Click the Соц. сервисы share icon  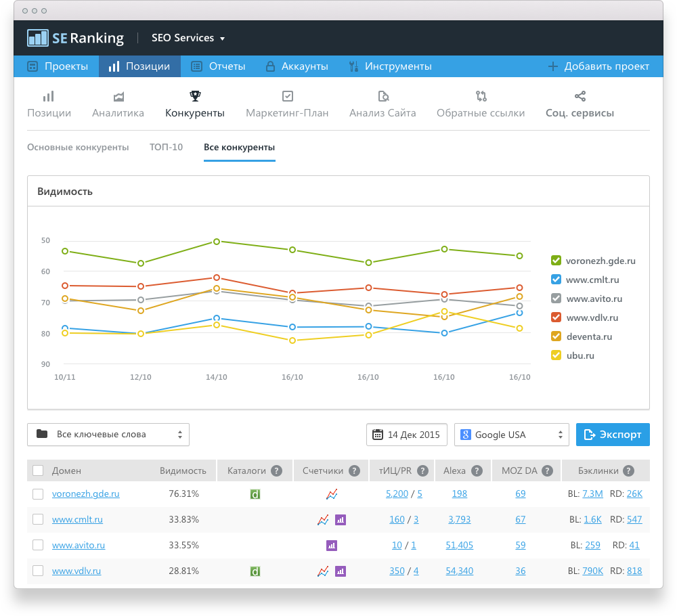tap(580, 96)
